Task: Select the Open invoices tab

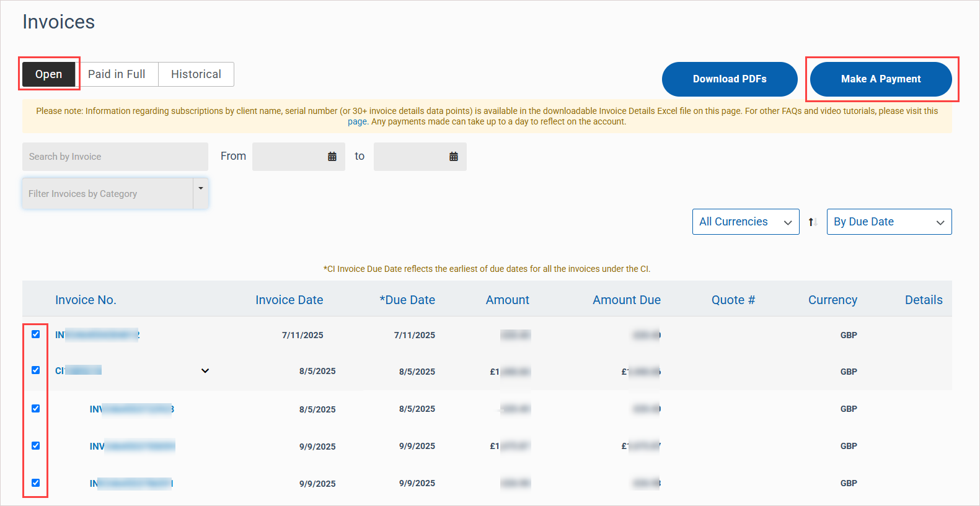Action: click(x=49, y=74)
